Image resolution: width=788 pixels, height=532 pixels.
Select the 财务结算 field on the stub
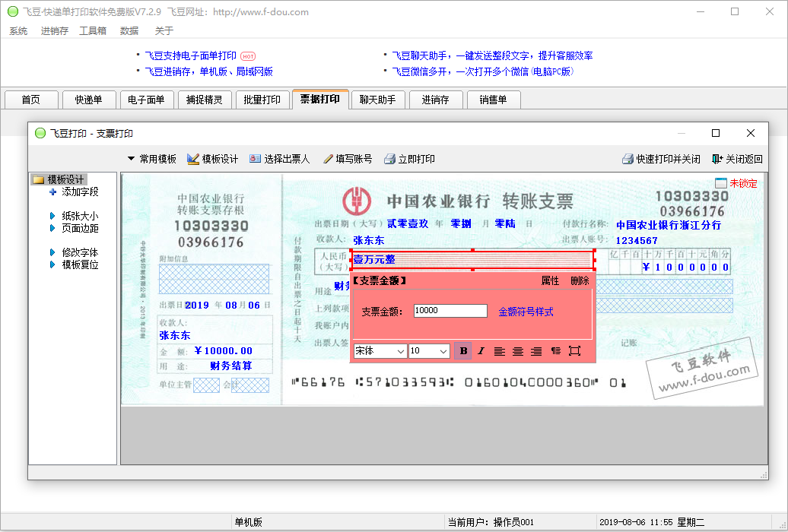[231, 366]
